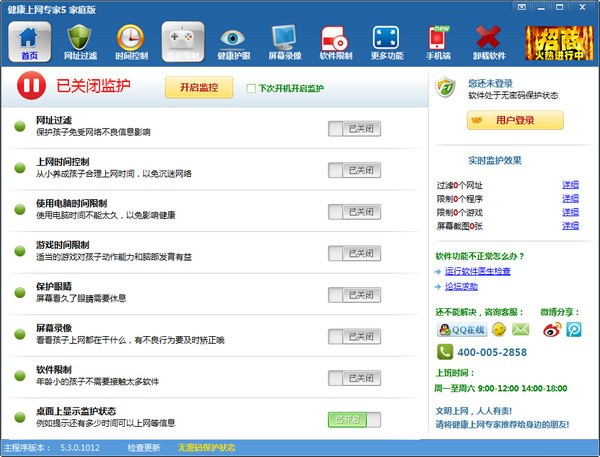Open the 网址过滤 globe icon in toolbar
Screen dimensions: 600x457
click(81, 40)
